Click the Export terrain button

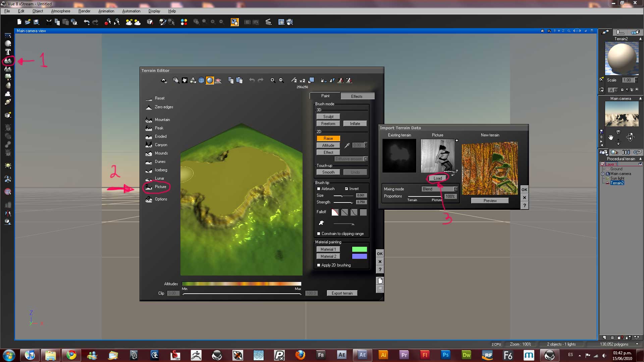click(342, 293)
